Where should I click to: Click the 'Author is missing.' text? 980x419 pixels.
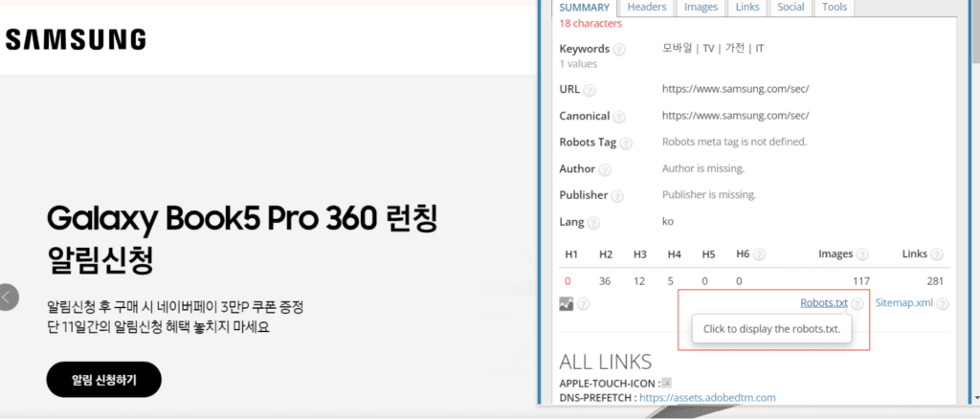pos(703,168)
